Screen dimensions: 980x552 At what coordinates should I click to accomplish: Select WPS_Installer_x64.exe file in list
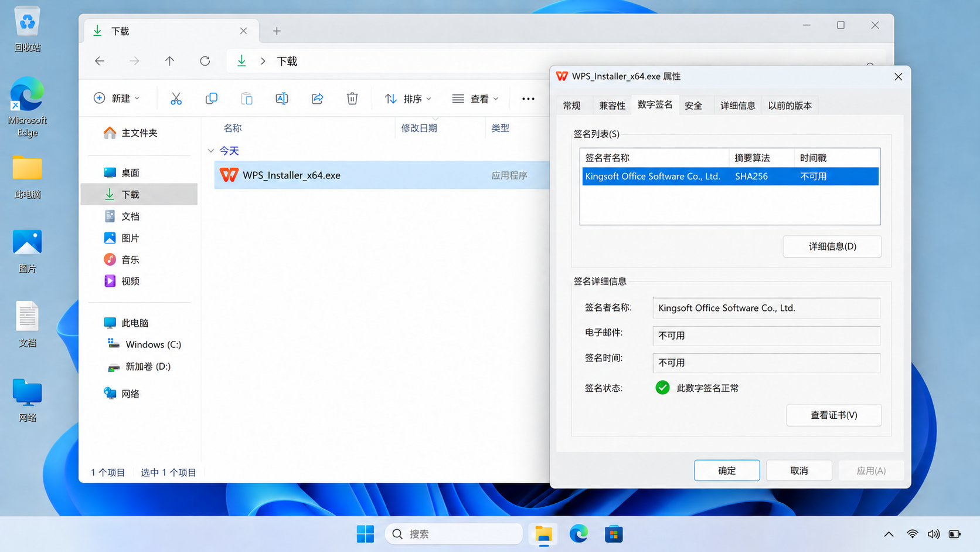point(382,175)
